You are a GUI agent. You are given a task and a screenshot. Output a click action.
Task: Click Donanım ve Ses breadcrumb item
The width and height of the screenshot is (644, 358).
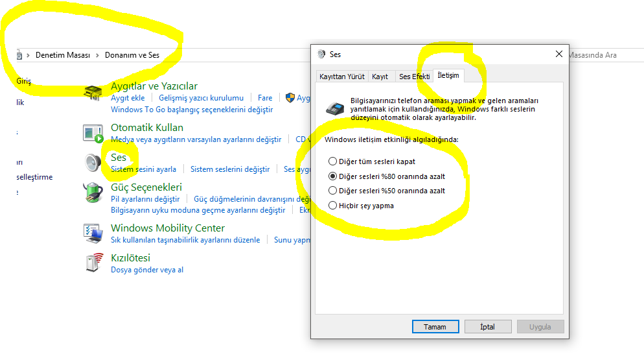click(132, 55)
